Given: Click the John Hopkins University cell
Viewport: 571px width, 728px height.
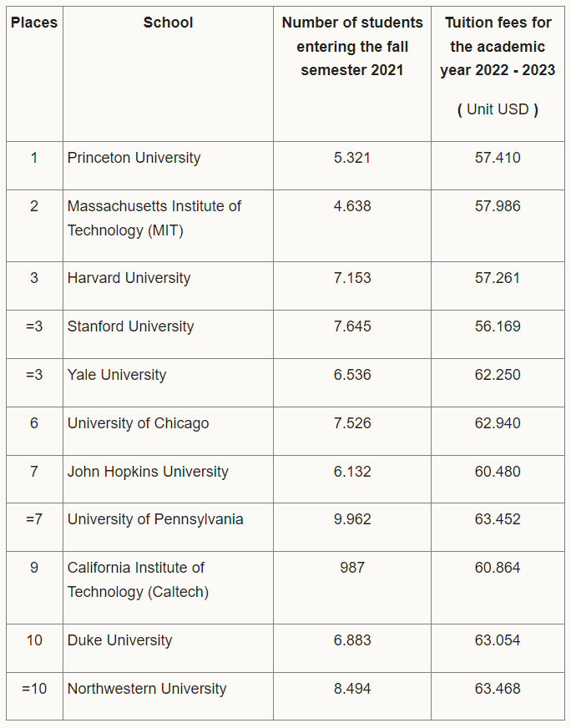Looking at the screenshot, I should 168,479.
